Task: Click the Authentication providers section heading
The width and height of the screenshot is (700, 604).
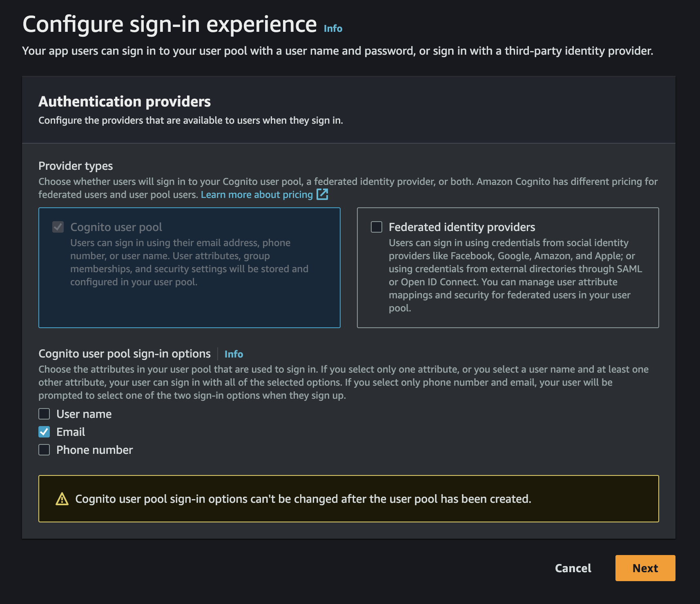Action: (x=125, y=102)
